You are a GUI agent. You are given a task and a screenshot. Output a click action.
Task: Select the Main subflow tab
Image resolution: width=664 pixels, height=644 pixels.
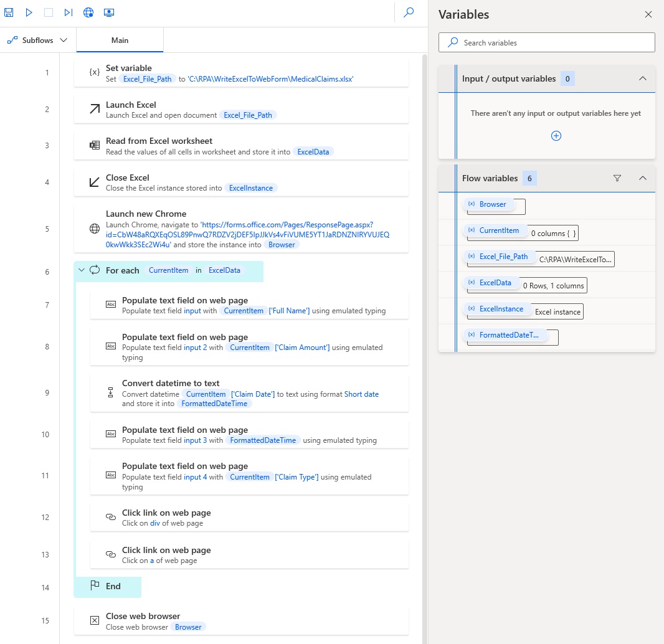tap(119, 39)
